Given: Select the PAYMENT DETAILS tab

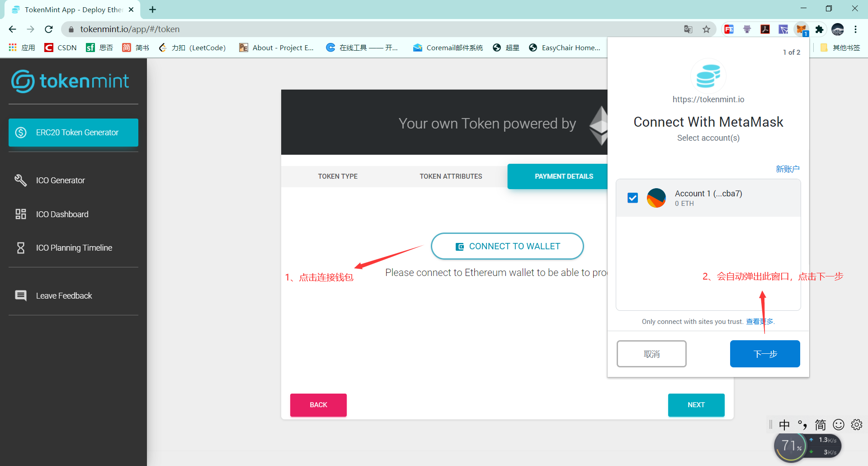Looking at the screenshot, I should [558, 176].
